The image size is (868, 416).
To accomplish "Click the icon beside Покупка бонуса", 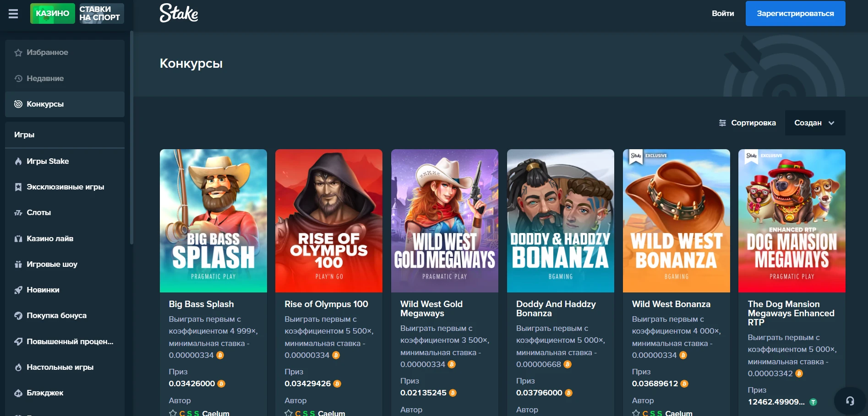I will [x=18, y=315].
